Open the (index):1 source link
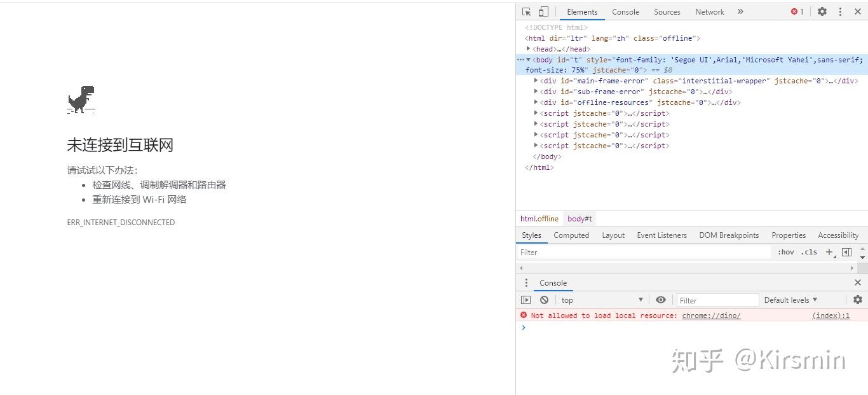 [x=831, y=315]
